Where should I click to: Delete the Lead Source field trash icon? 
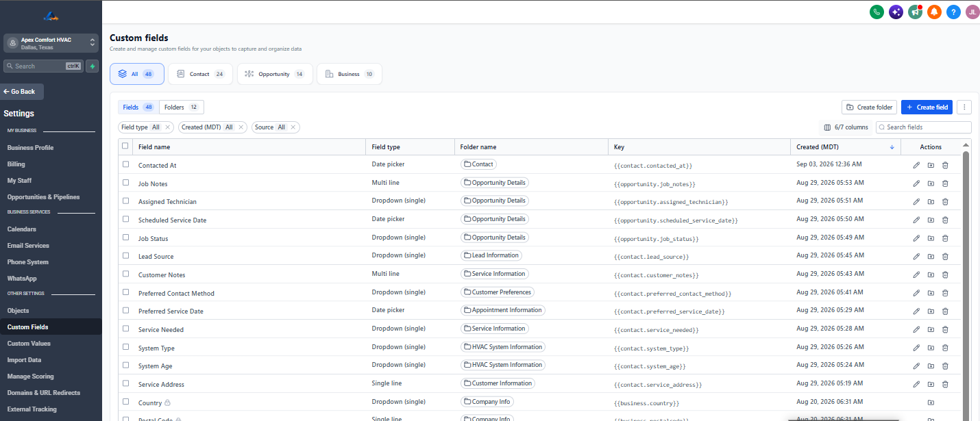pos(945,256)
